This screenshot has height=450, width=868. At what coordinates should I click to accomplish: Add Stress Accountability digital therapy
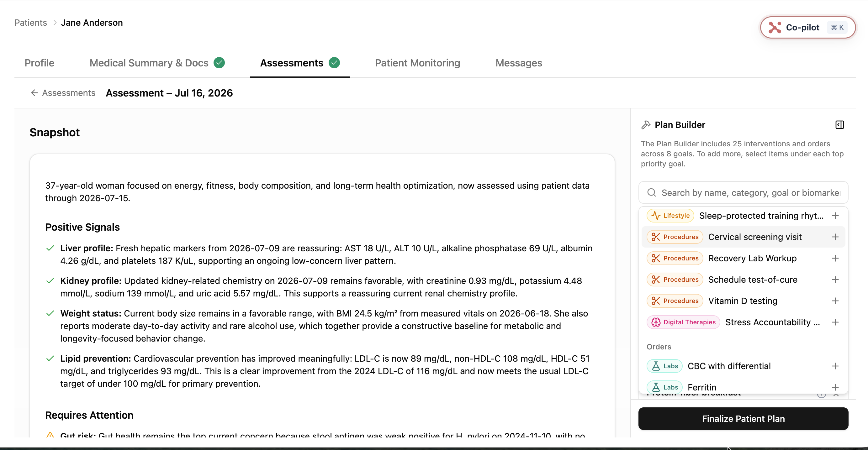pyautogui.click(x=835, y=322)
